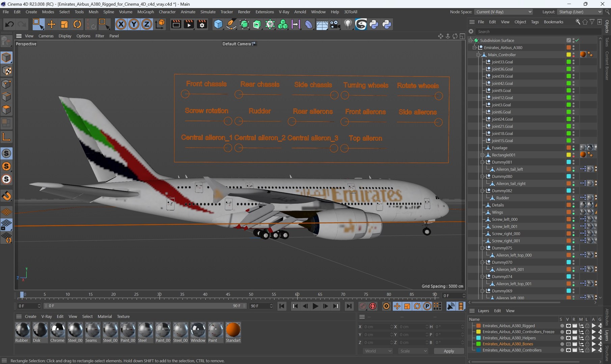Enable Model mode in left palette
Screen dimensions: 611x364
pos(6,58)
